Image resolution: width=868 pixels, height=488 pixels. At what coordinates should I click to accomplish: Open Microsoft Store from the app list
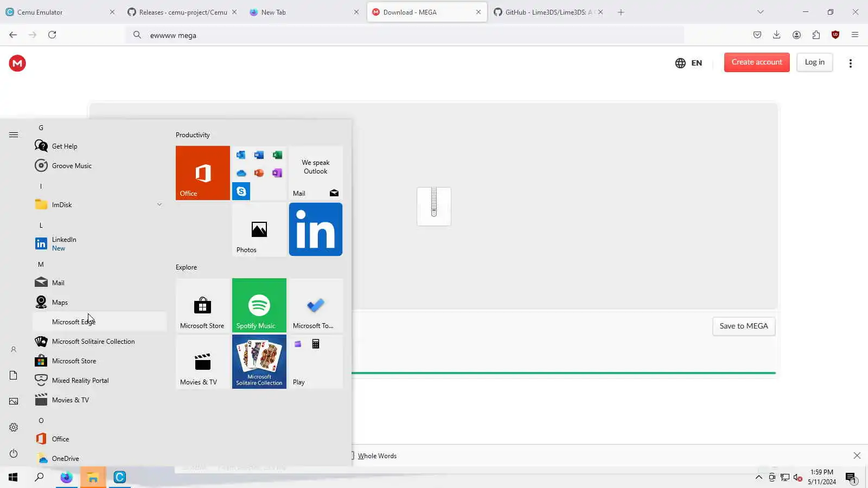point(100,361)
